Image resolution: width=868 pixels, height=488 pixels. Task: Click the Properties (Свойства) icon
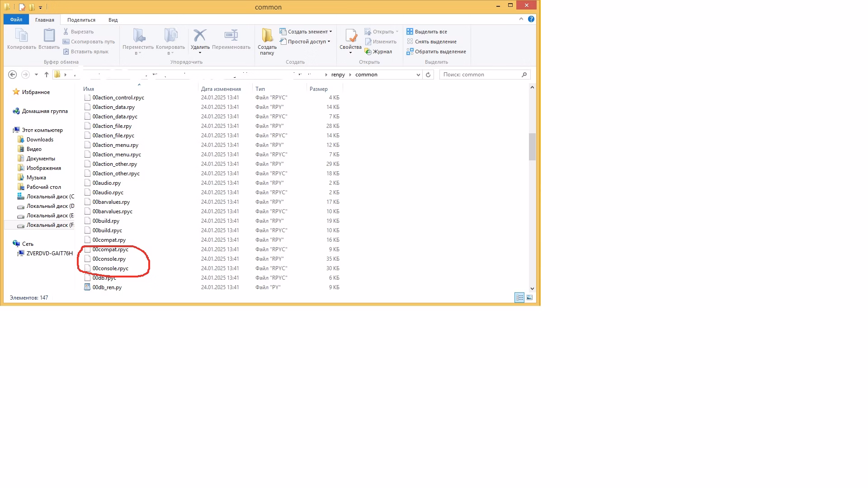(x=351, y=35)
